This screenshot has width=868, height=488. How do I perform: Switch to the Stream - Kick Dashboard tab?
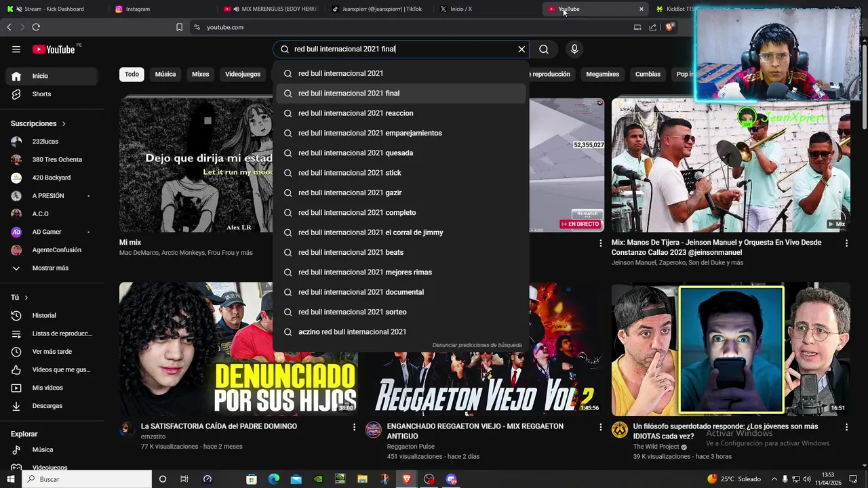point(54,9)
